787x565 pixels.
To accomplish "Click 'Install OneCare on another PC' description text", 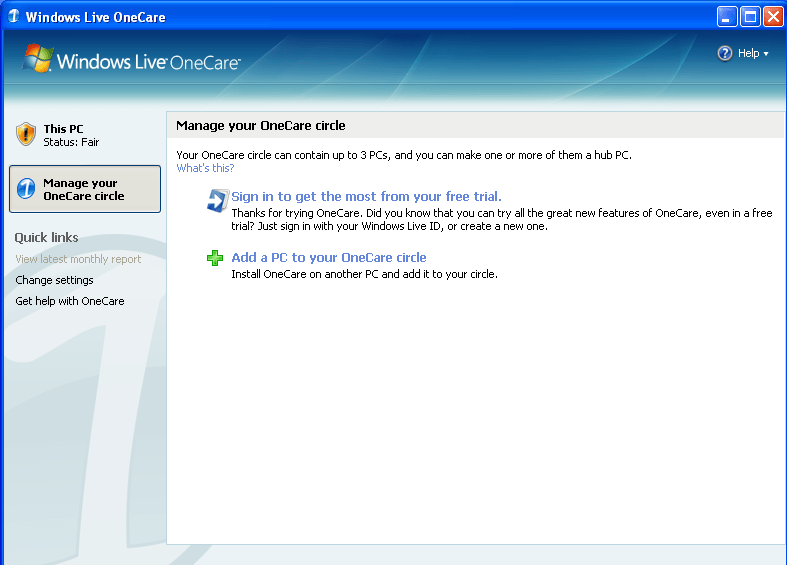I will tap(364, 274).
